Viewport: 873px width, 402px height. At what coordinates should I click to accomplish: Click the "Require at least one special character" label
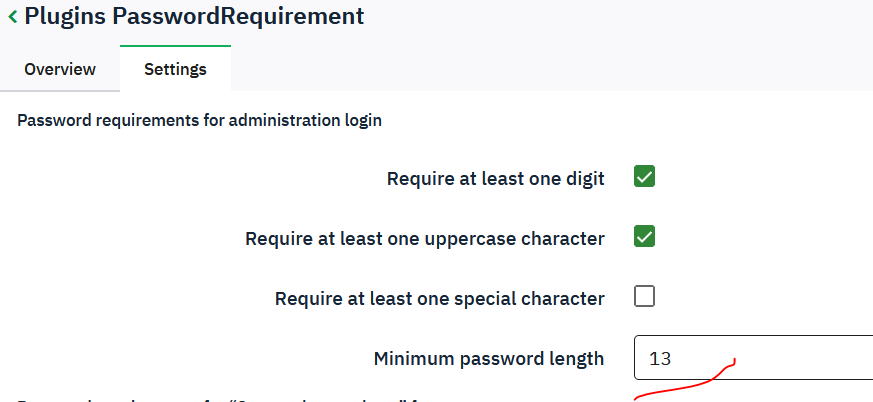(x=439, y=298)
